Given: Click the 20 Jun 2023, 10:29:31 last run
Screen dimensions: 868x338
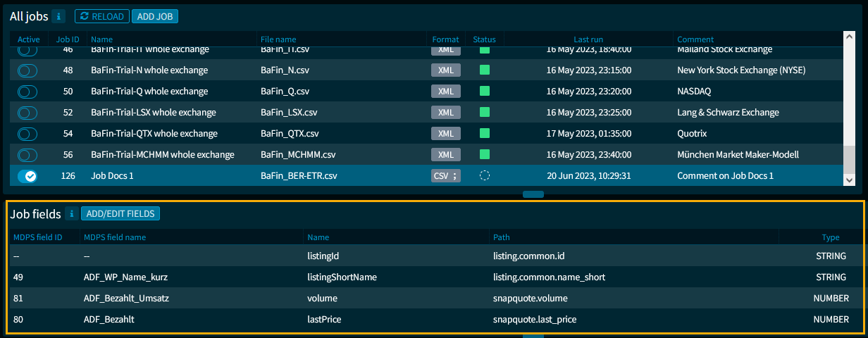Looking at the screenshot, I should [x=589, y=176].
